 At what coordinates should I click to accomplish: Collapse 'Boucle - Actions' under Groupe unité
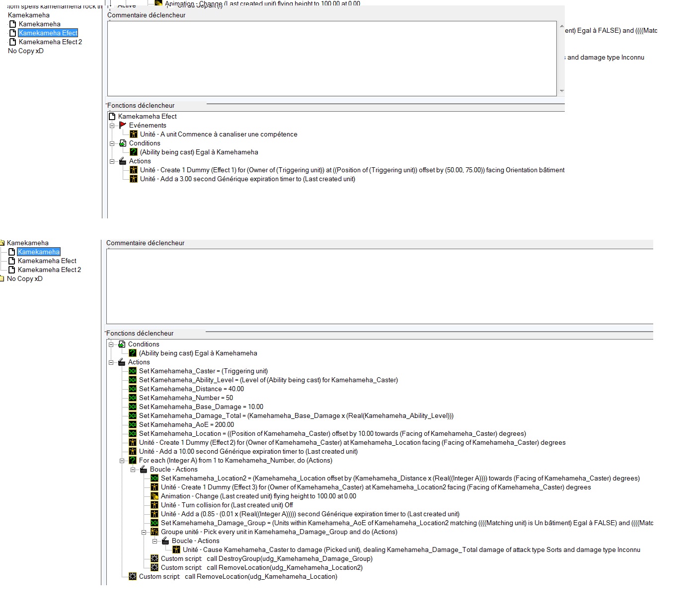155,541
